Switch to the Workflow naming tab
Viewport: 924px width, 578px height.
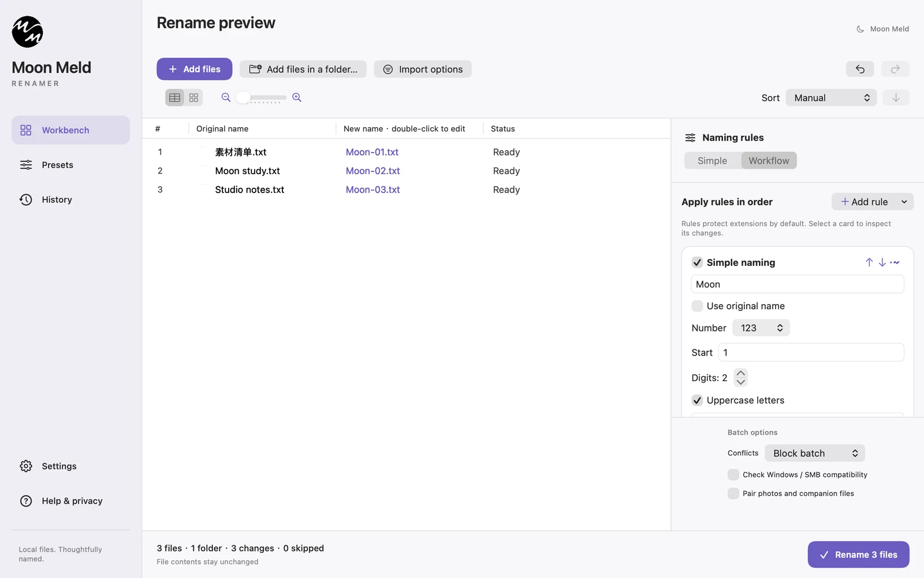tap(769, 161)
